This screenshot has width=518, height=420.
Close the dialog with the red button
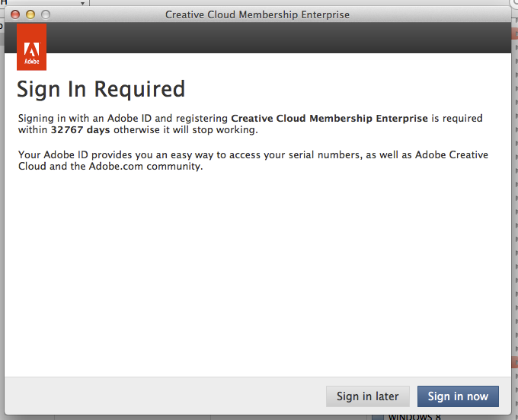(x=17, y=14)
